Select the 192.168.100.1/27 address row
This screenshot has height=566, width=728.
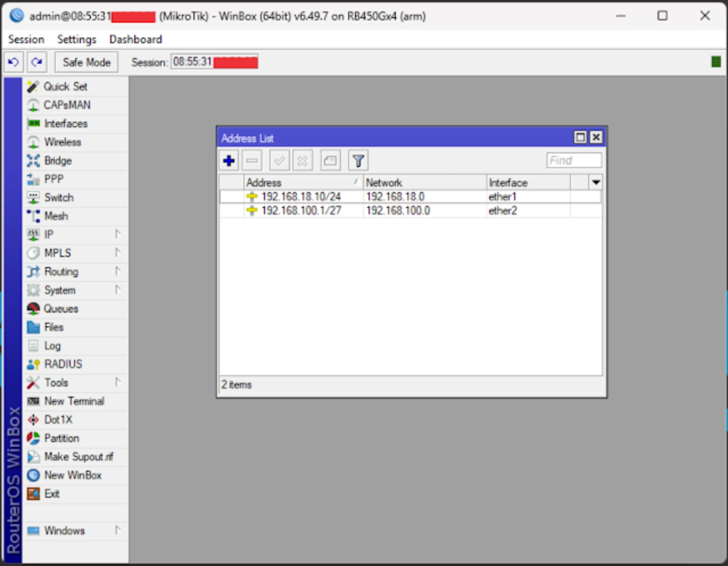[x=411, y=211]
